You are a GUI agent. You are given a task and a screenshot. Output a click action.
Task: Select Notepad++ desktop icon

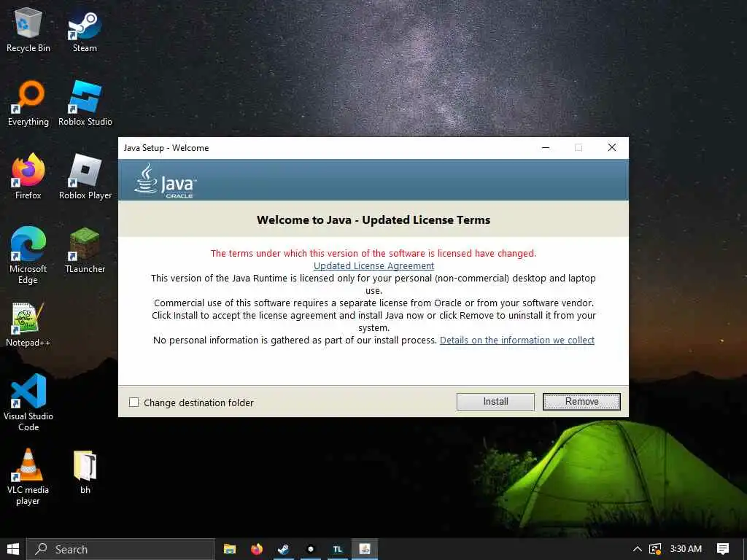[28, 324]
